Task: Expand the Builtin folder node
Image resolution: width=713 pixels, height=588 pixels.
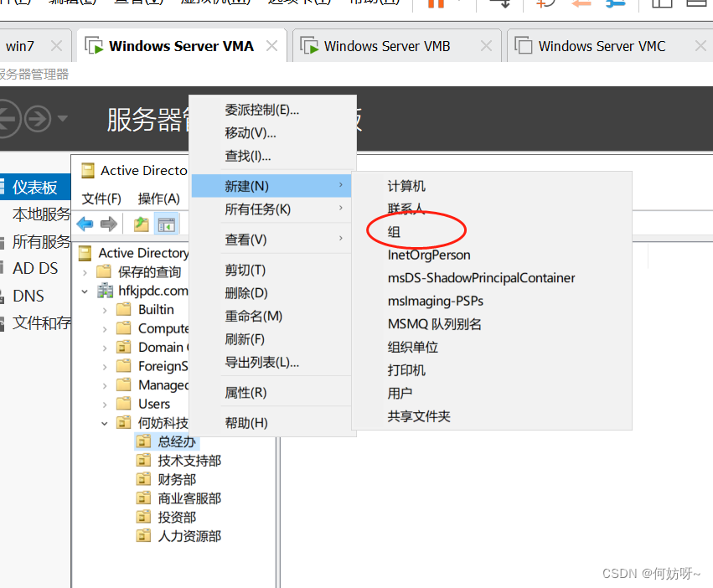Action: 105,311
